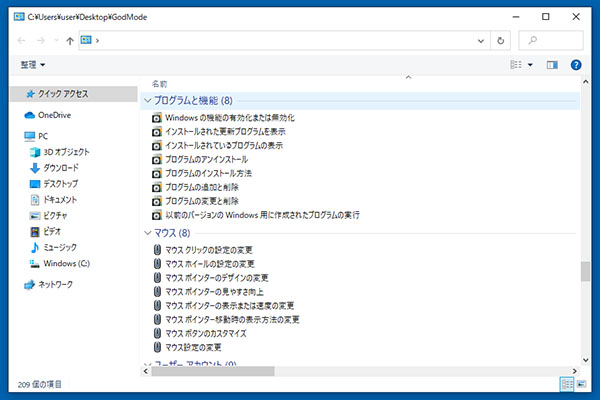The height and width of the screenshot is (400, 600).
Task: Click the scroll right arrow
Action: (x=574, y=371)
